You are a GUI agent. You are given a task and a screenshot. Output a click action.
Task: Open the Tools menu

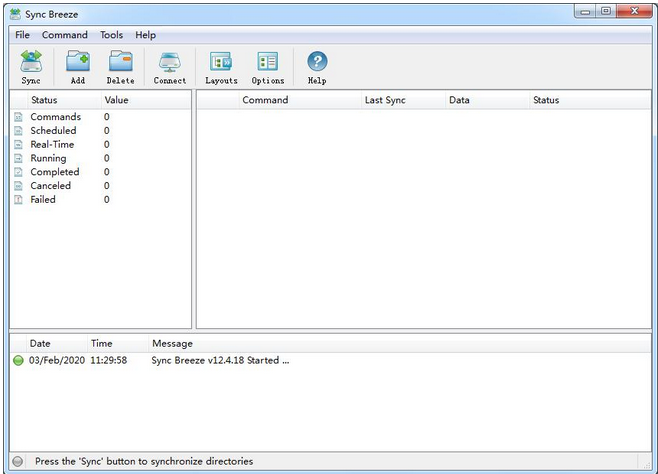pos(111,35)
